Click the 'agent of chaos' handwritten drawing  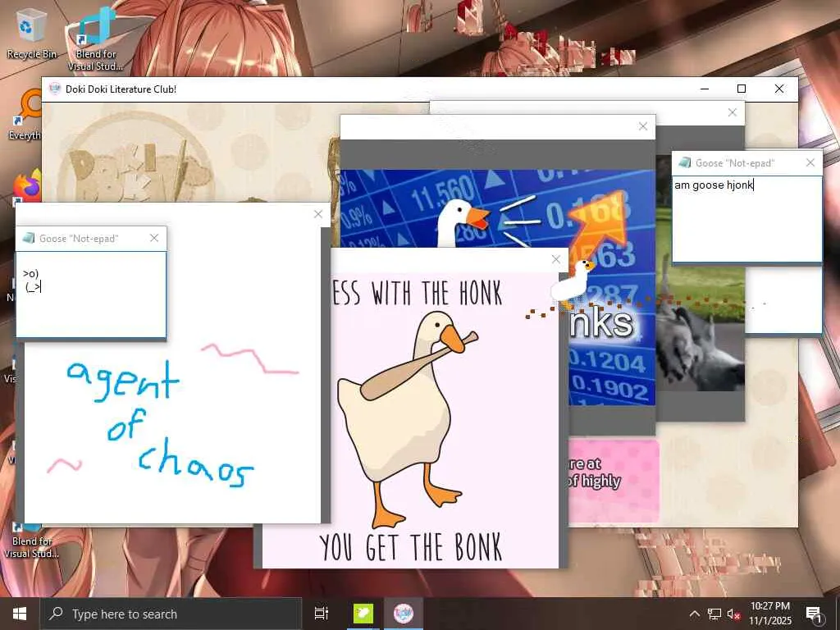click(x=161, y=423)
